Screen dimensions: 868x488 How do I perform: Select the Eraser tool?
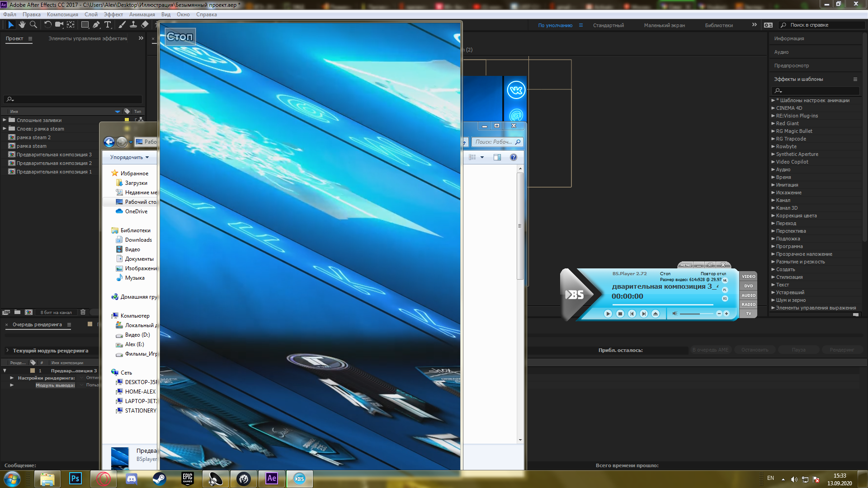tap(145, 25)
